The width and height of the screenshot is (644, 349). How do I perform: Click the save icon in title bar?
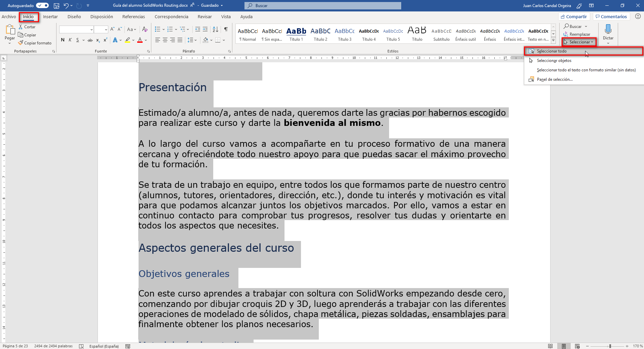coord(56,5)
